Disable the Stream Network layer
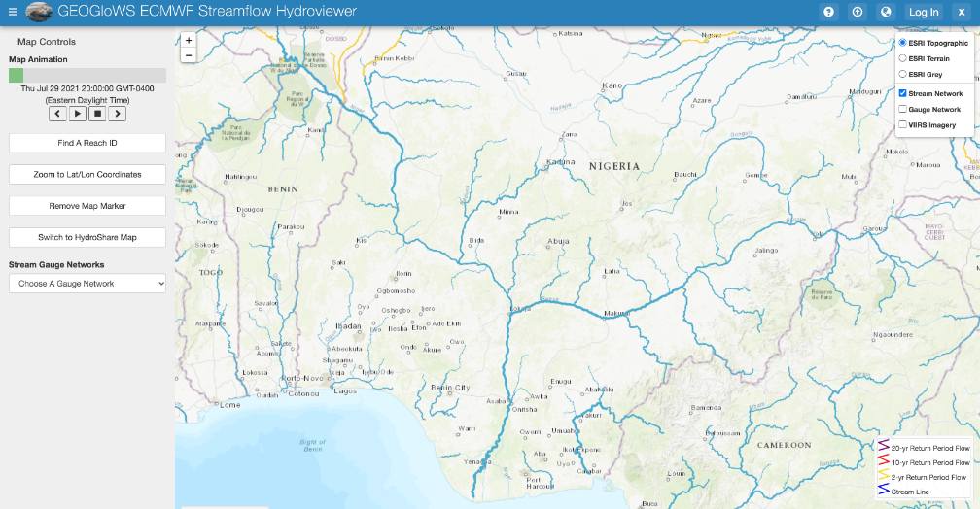The width and height of the screenshot is (980, 509). coord(903,93)
